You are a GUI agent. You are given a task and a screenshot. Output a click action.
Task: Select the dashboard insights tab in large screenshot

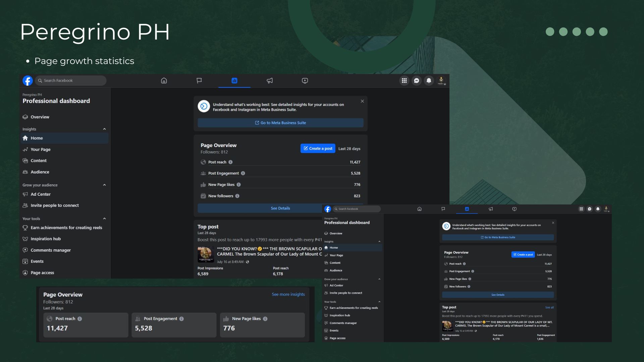coord(234,80)
